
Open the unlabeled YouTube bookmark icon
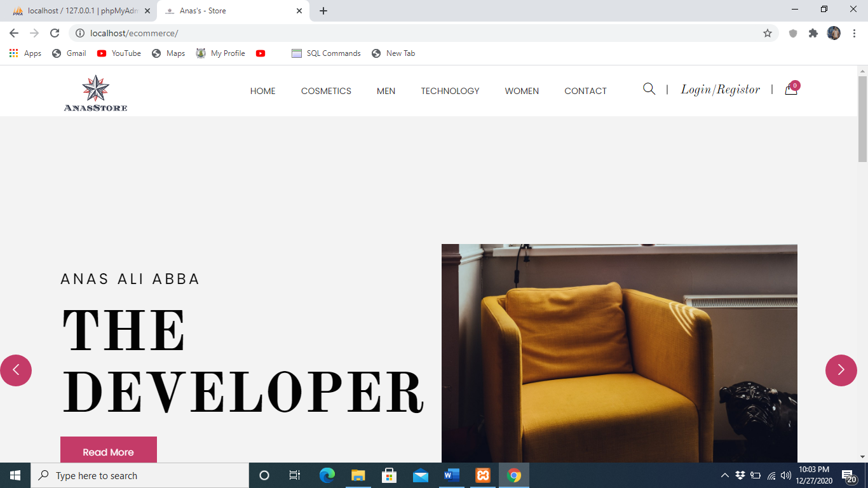261,53
